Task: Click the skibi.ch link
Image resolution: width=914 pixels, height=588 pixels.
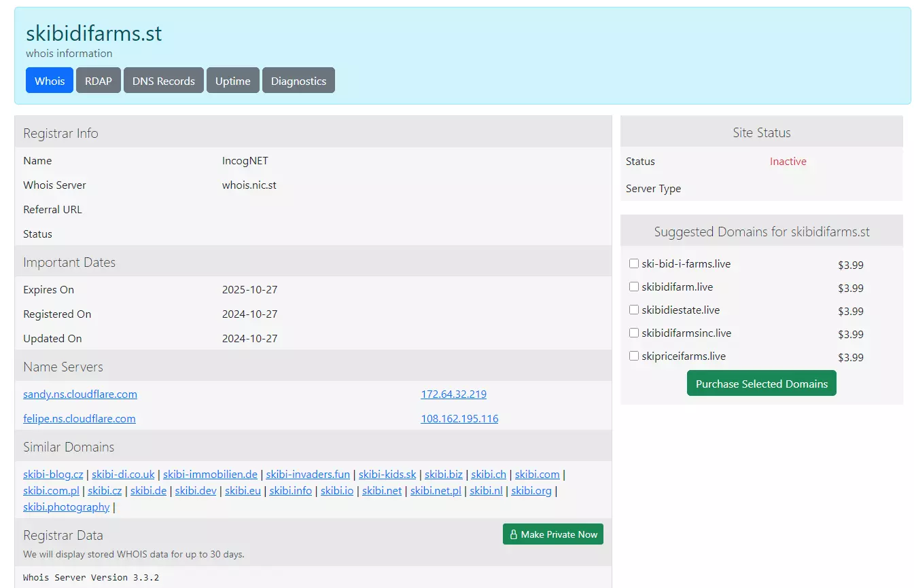Action: click(x=489, y=474)
